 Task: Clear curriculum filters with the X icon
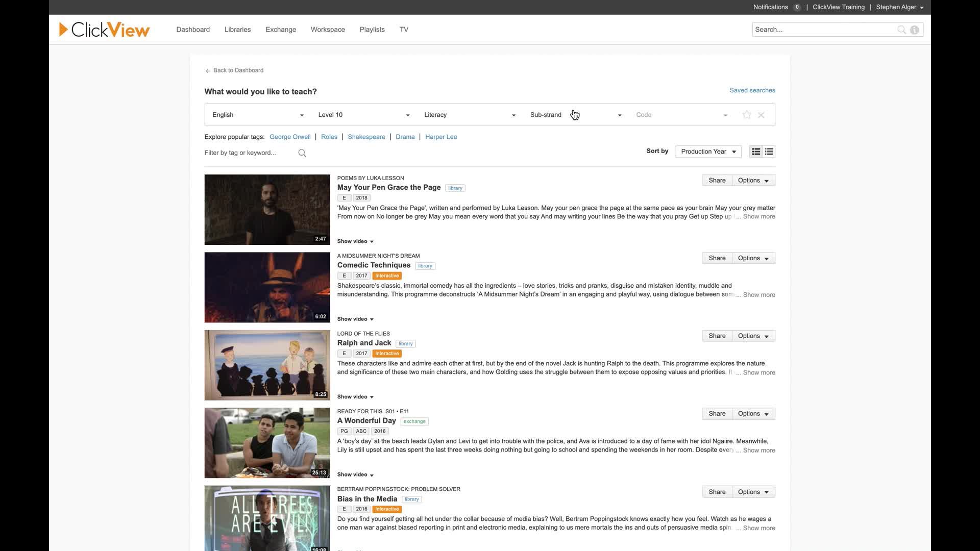click(761, 115)
